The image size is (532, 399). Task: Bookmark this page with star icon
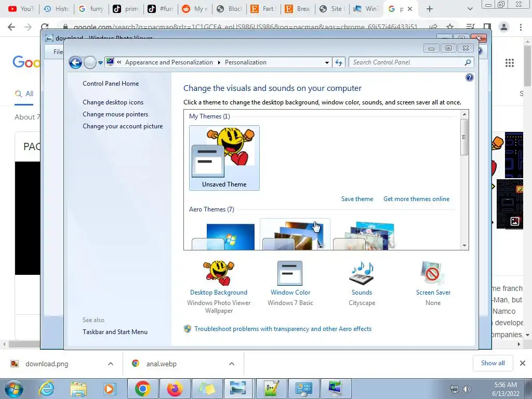pos(450,27)
